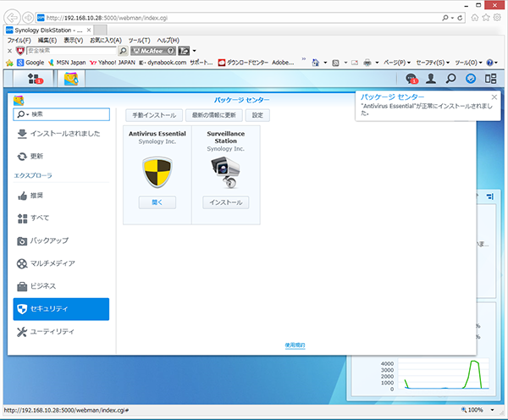Open the browser favorites star icon

(486, 18)
